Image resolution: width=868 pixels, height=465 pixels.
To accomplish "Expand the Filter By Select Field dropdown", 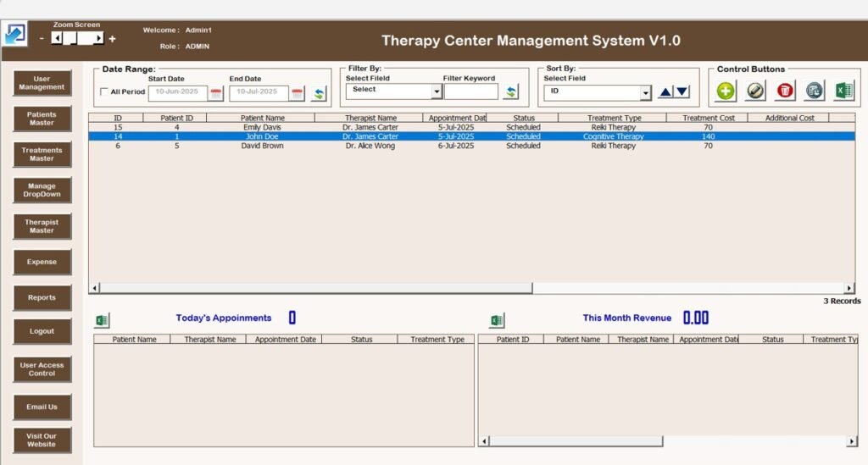I will pos(437,91).
